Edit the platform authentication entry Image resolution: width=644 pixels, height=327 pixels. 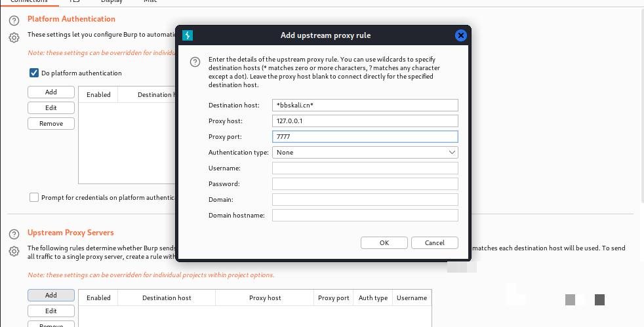[51, 108]
